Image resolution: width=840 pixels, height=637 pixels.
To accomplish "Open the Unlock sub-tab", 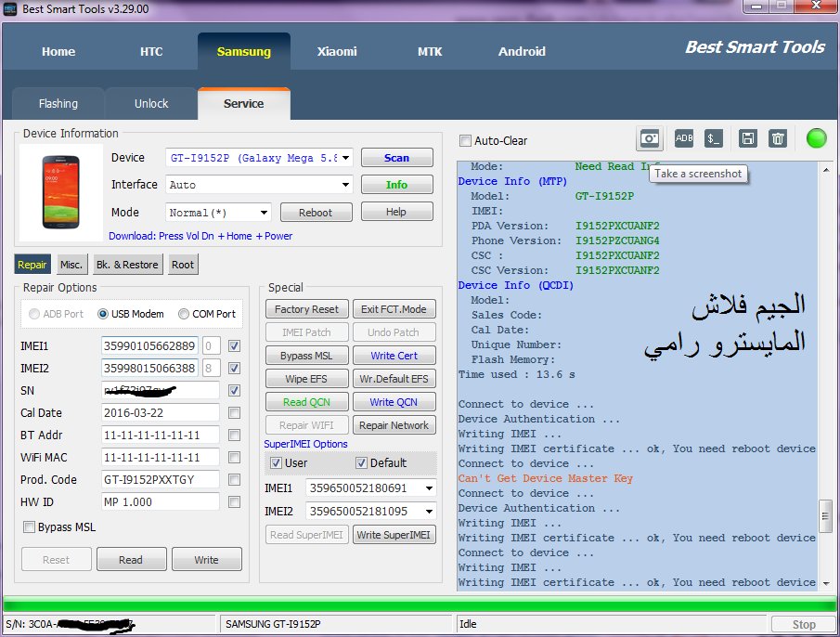I will coord(151,104).
